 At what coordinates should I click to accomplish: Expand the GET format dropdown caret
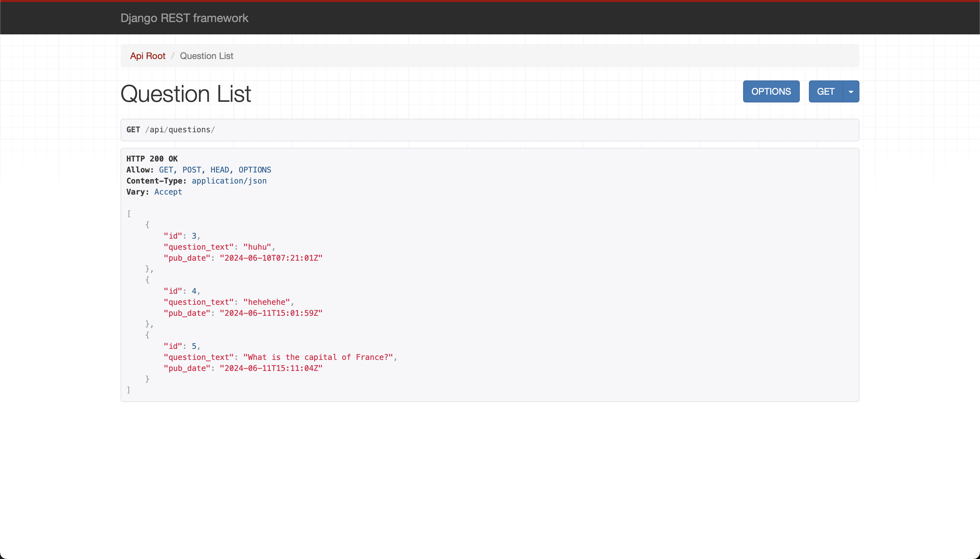click(x=851, y=92)
